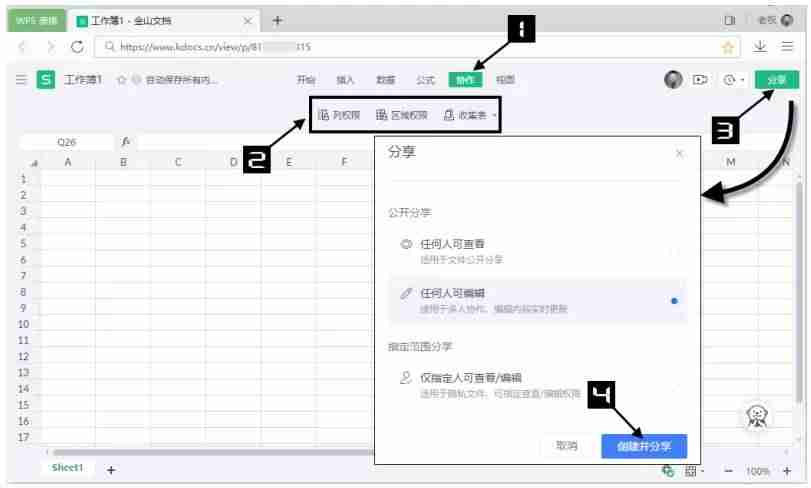Screen dimensions: 811x488
Task: Expand the 收集表 dropdown arrow
Action: click(494, 115)
